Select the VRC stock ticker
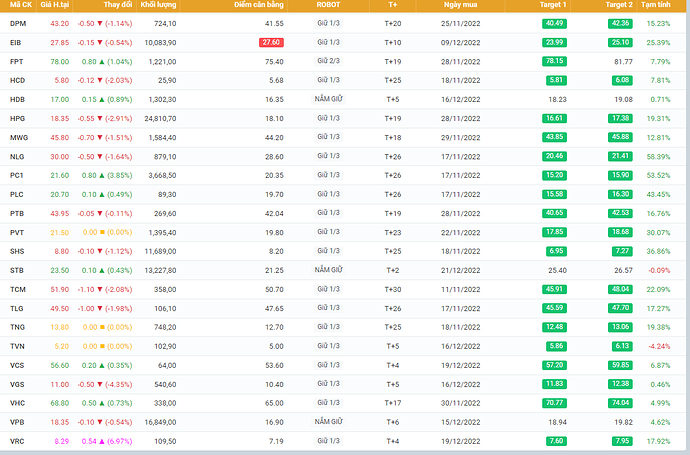The image size is (690, 455). coord(17,441)
